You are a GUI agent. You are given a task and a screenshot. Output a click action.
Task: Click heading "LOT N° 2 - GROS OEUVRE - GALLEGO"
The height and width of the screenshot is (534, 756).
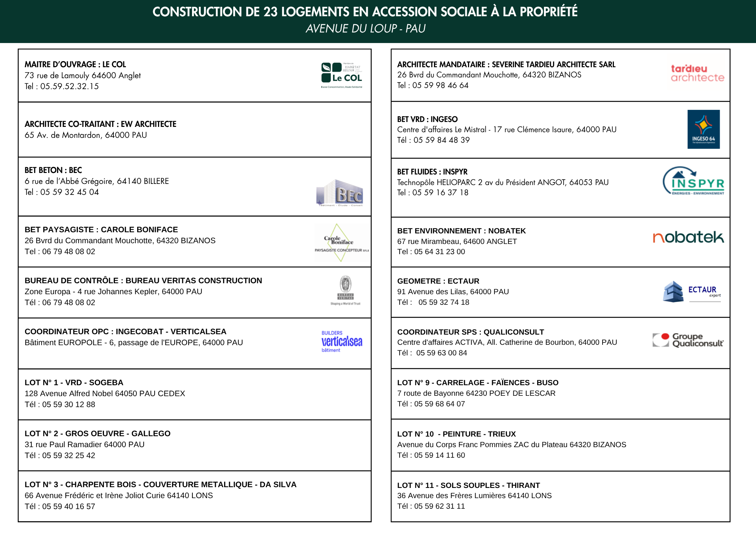pos(98,434)
